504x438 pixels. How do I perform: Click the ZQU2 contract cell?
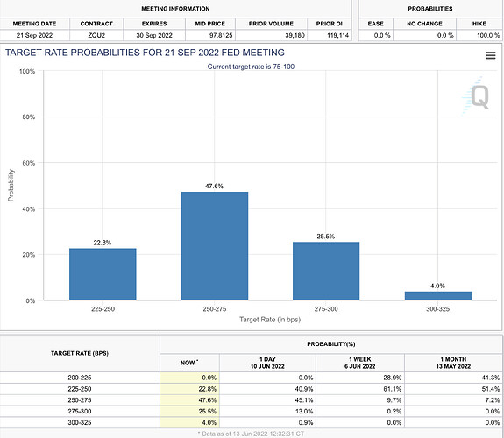click(96, 35)
